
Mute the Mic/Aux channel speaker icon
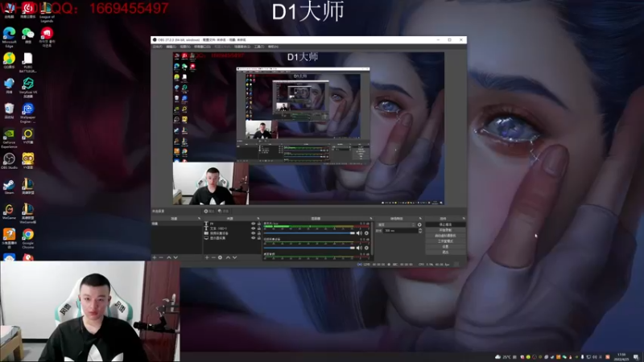point(359,233)
